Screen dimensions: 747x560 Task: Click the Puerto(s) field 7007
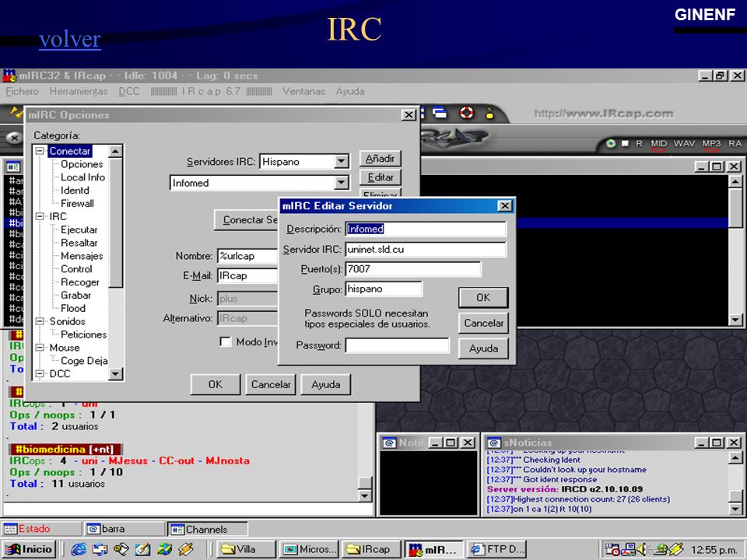[x=413, y=268]
